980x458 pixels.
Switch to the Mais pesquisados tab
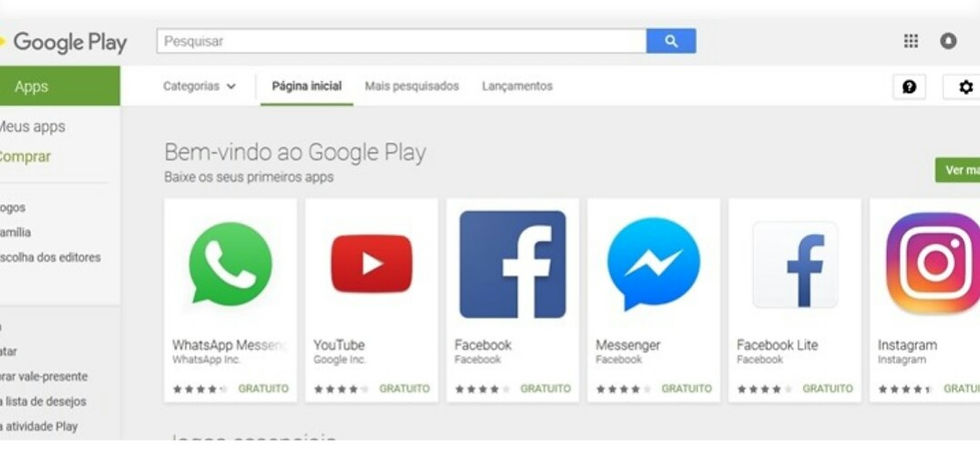click(412, 86)
